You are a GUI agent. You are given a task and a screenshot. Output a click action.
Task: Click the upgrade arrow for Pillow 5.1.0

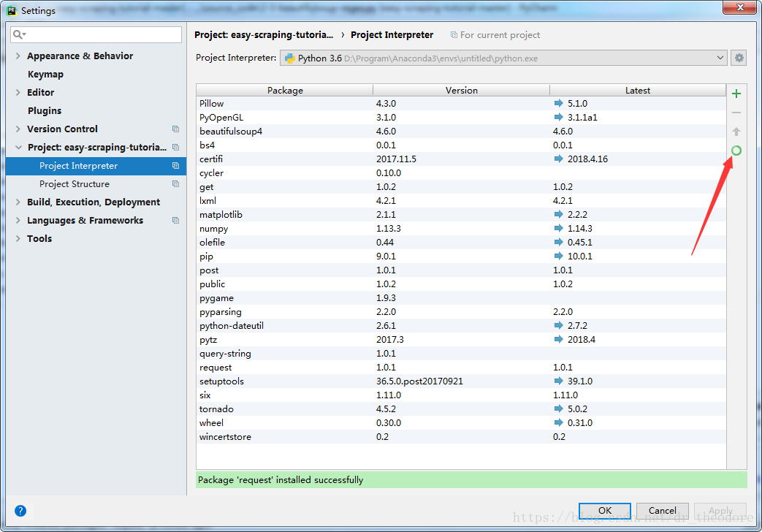pyautogui.click(x=558, y=103)
